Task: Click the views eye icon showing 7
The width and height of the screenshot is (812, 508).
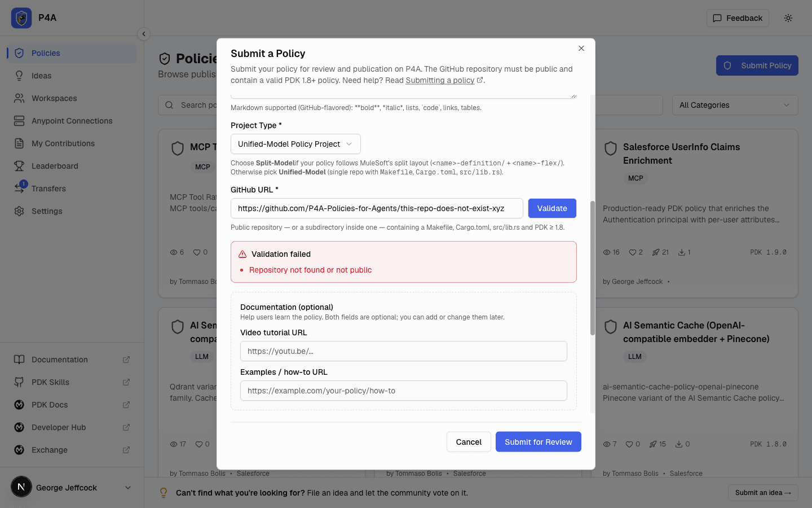Action: pyautogui.click(x=607, y=444)
